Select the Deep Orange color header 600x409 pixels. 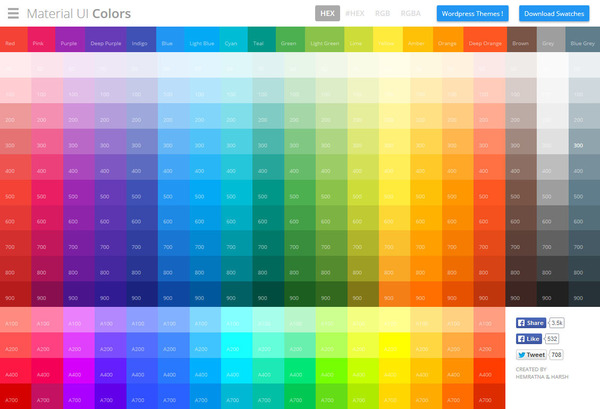coord(485,39)
